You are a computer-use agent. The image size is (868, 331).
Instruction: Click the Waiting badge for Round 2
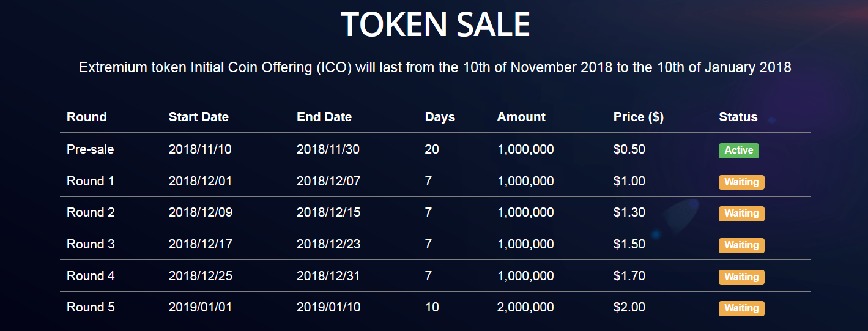[x=741, y=214]
